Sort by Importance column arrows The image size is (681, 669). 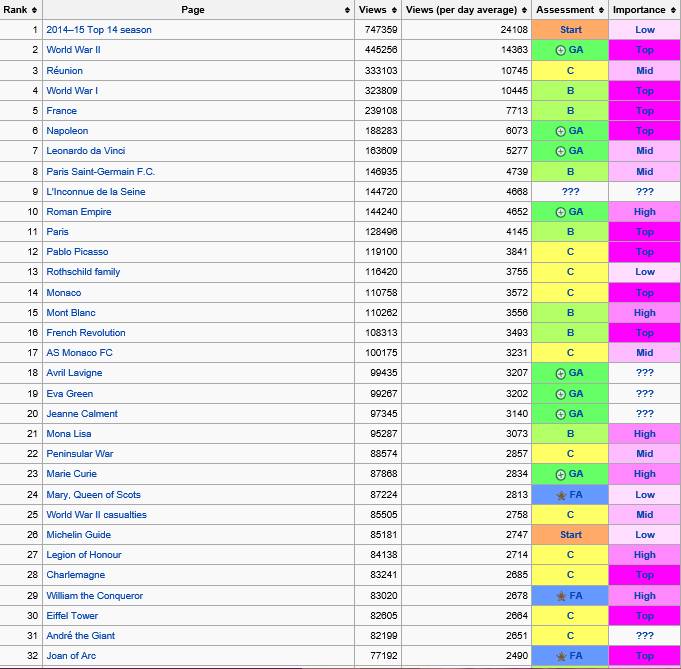click(x=673, y=10)
